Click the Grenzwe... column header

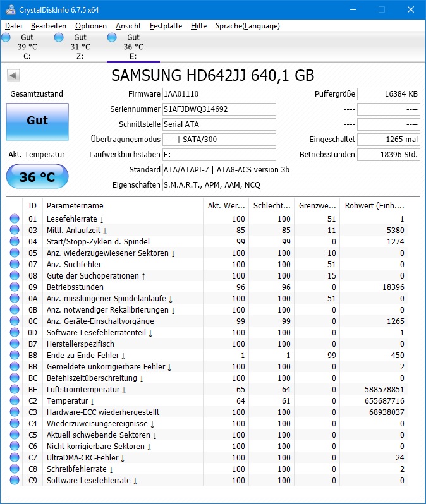tap(317, 205)
